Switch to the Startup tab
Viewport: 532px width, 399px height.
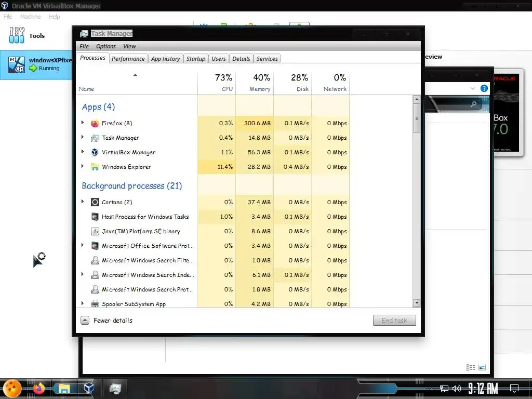pos(196,59)
